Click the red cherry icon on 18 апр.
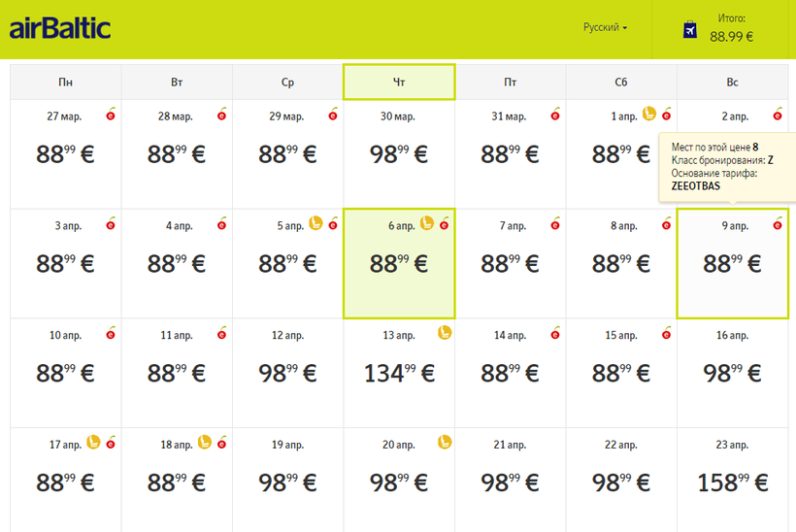The image size is (796, 532). click(x=221, y=443)
